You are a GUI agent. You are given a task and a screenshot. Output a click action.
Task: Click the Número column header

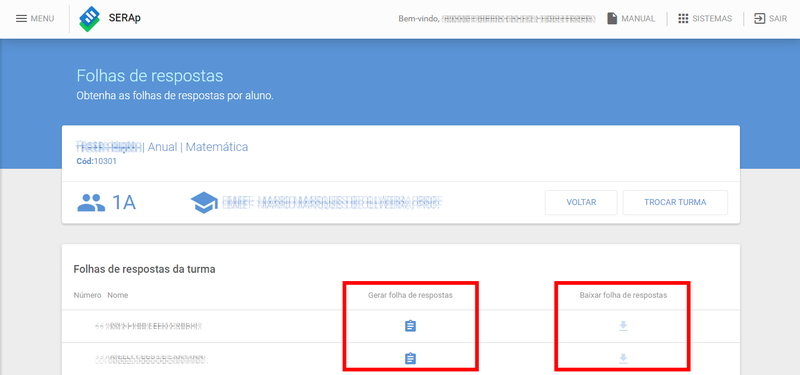[x=87, y=295]
